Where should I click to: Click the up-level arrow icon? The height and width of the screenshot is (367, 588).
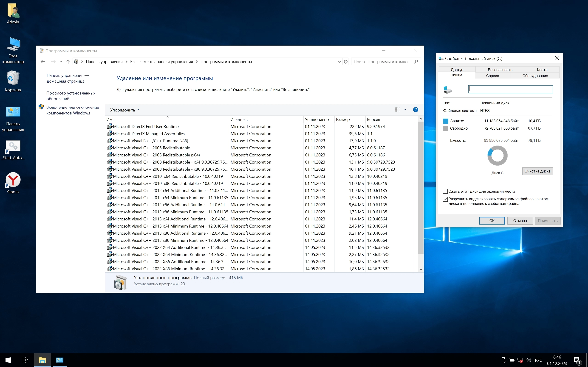(68, 62)
